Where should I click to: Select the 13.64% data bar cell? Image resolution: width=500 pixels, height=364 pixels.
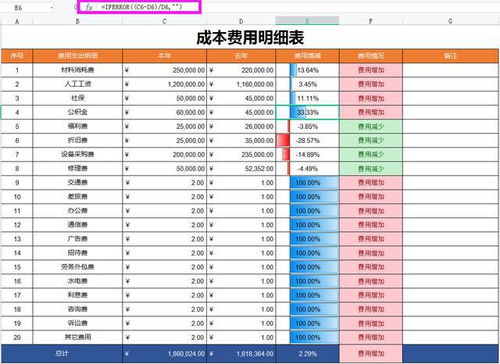tap(307, 70)
